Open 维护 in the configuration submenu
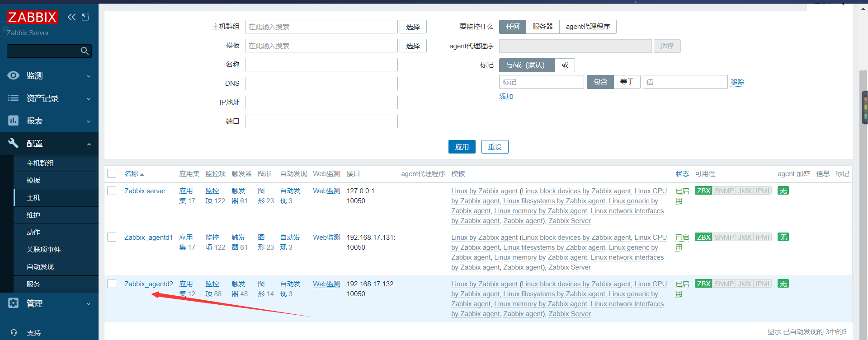 coord(56,215)
